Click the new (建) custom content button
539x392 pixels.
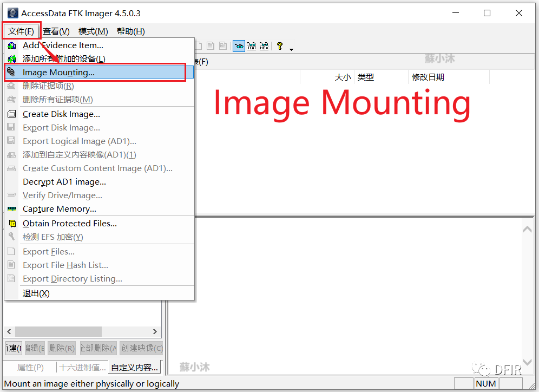click(x=14, y=348)
